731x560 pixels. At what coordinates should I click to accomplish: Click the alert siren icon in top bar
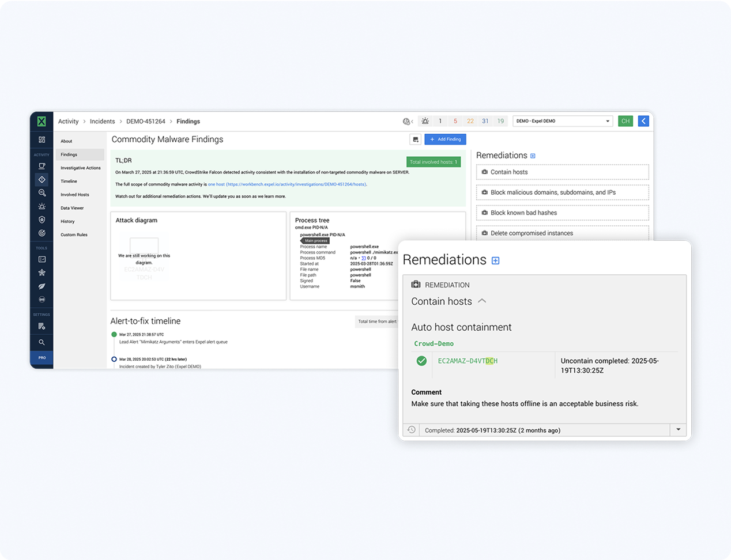pyautogui.click(x=425, y=121)
